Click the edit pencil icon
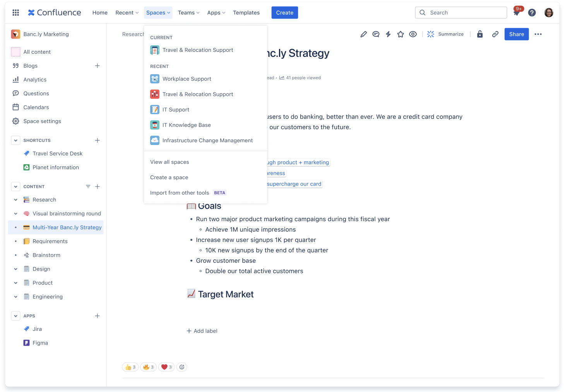Screen dimensions: 565x392 [x=363, y=34]
